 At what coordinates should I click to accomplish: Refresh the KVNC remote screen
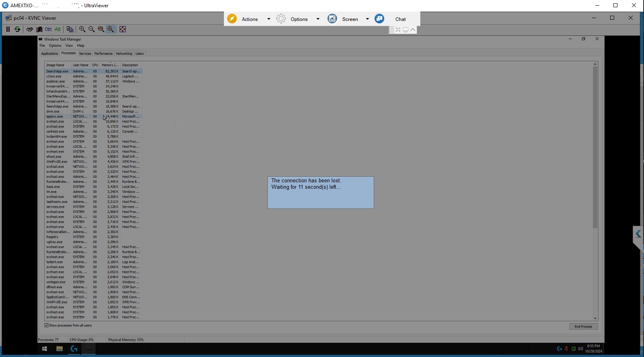pos(17,29)
